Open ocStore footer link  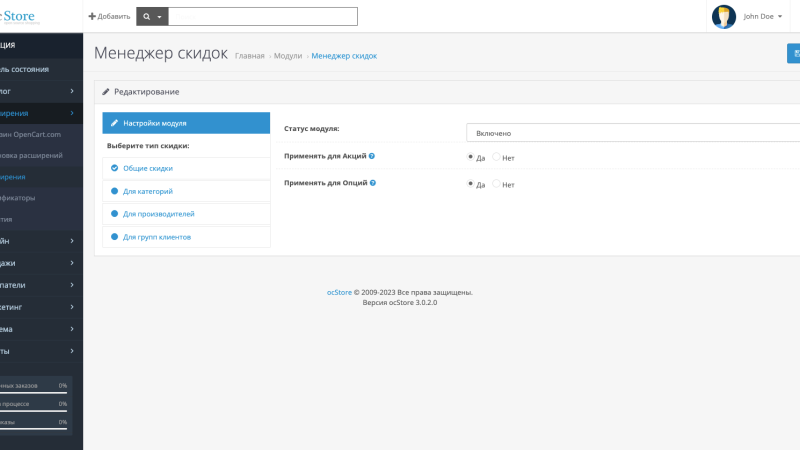(x=339, y=292)
